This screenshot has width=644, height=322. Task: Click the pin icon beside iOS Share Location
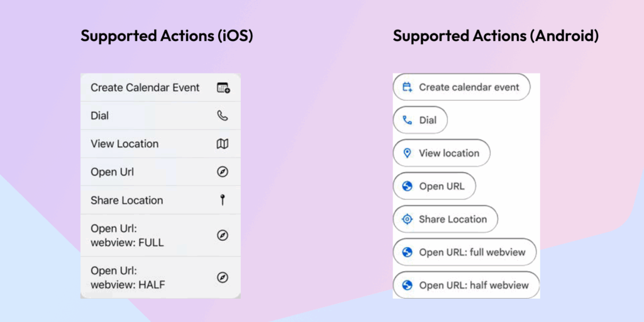pos(223,201)
